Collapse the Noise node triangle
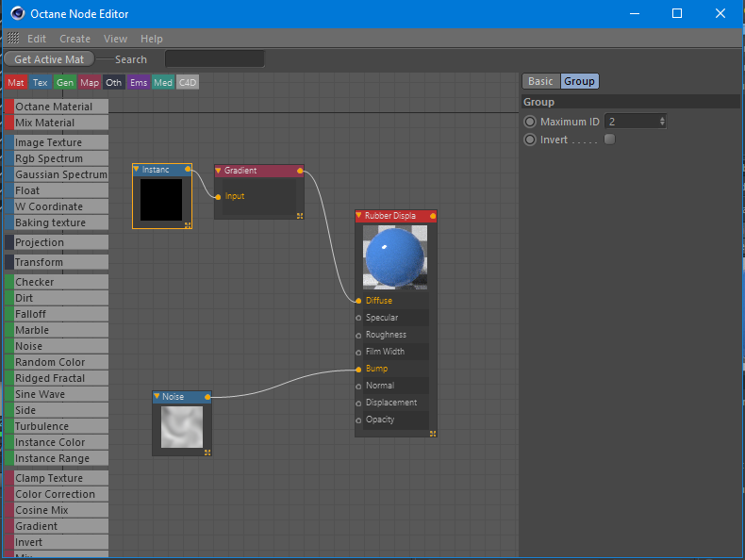 157,396
